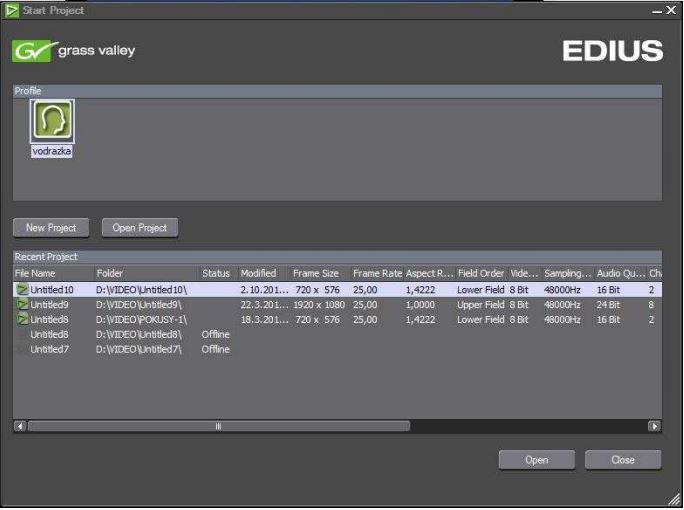Viewport: 684px width, 510px height.
Task: Click the New Project button
Action: point(51,228)
